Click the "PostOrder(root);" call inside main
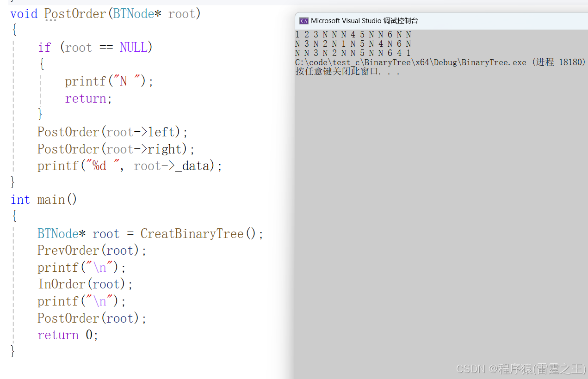The image size is (588, 379). 92,318
